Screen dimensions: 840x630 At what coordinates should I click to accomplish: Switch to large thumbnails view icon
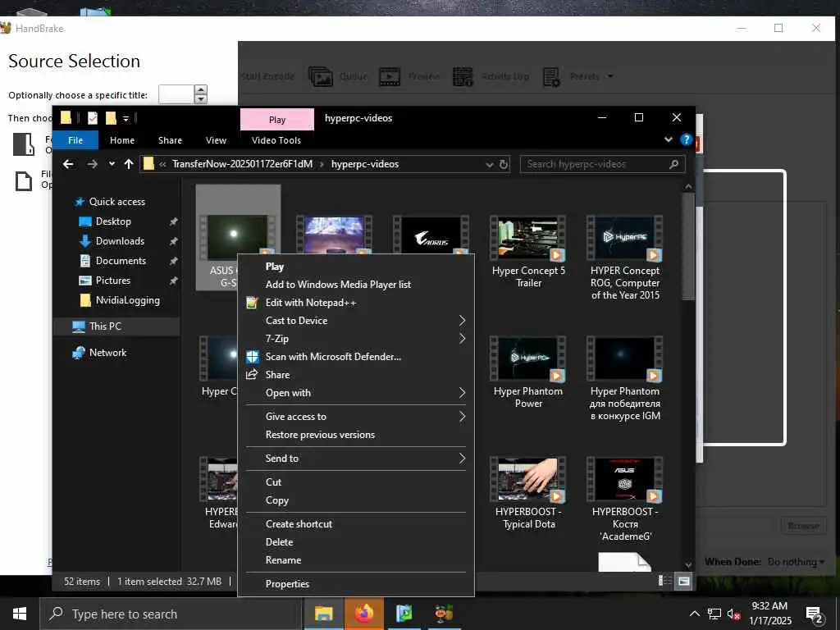click(x=683, y=581)
